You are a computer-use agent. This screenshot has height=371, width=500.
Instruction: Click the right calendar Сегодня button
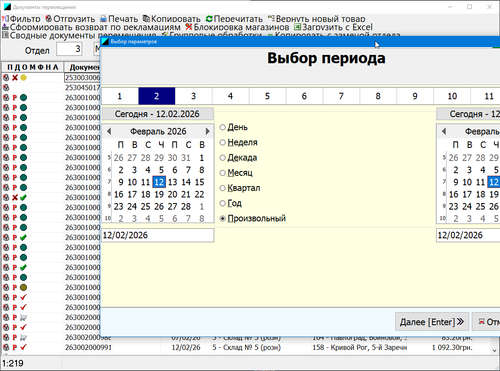(468, 114)
